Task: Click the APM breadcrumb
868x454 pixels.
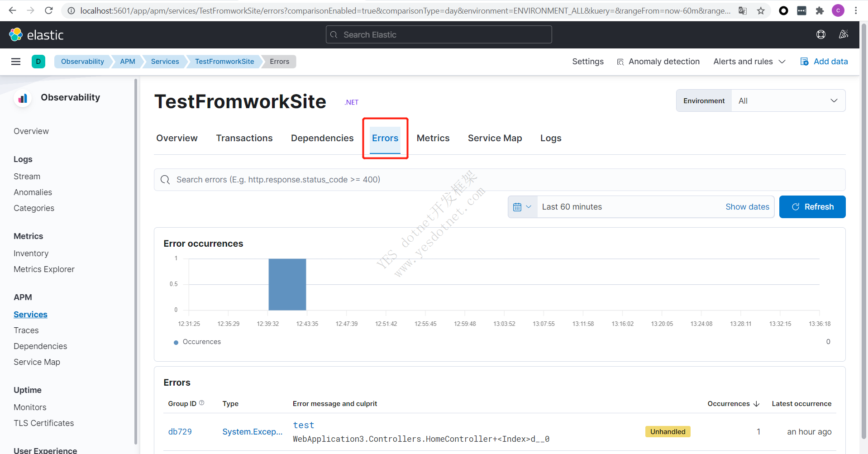Action: 128,62
